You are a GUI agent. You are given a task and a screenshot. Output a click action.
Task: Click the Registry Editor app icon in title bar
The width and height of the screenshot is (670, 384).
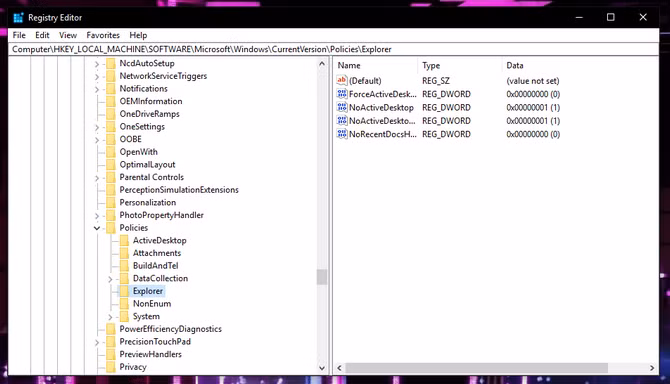pyautogui.click(x=18, y=18)
